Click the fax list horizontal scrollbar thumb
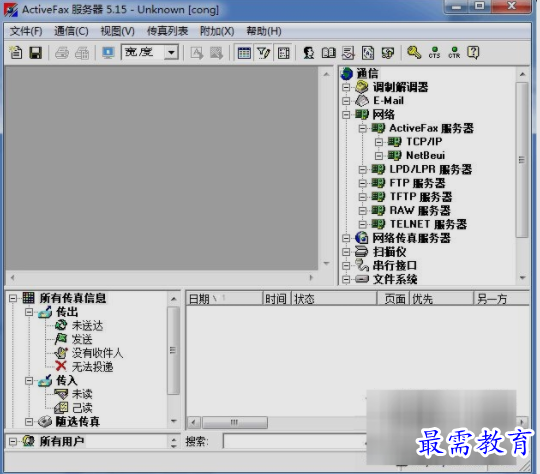540x474 pixels. pos(235,422)
